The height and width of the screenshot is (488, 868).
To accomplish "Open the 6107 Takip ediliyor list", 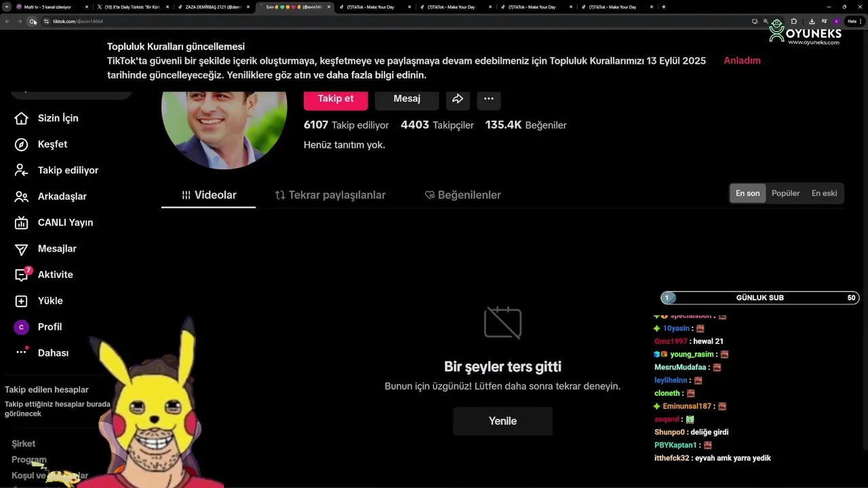I will (x=346, y=125).
